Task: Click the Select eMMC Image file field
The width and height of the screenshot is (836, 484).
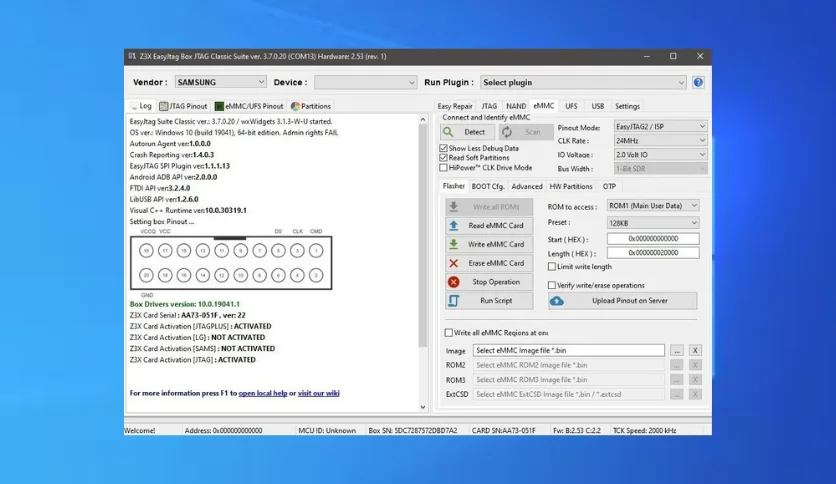Action: click(569, 350)
